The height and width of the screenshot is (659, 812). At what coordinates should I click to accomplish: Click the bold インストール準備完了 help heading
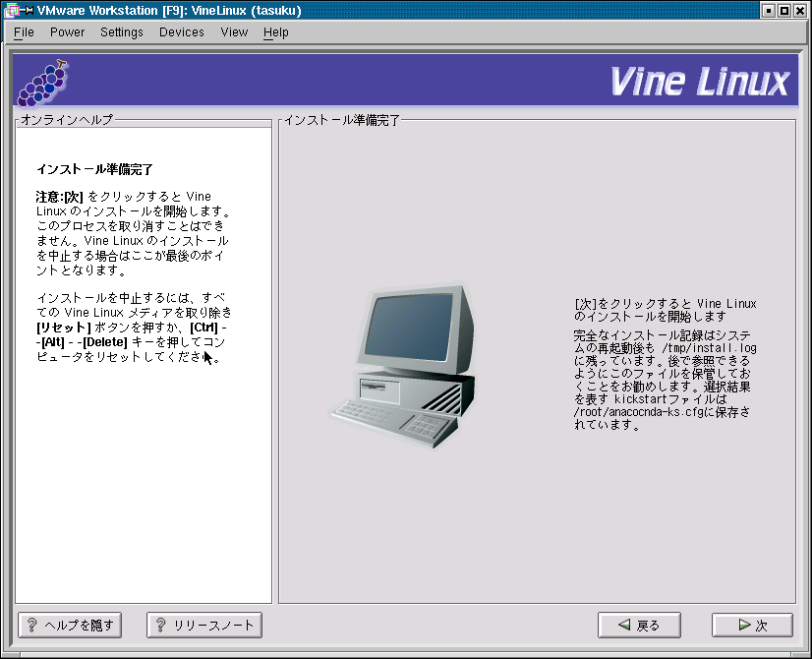pyautogui.click(x=94, y=169)
